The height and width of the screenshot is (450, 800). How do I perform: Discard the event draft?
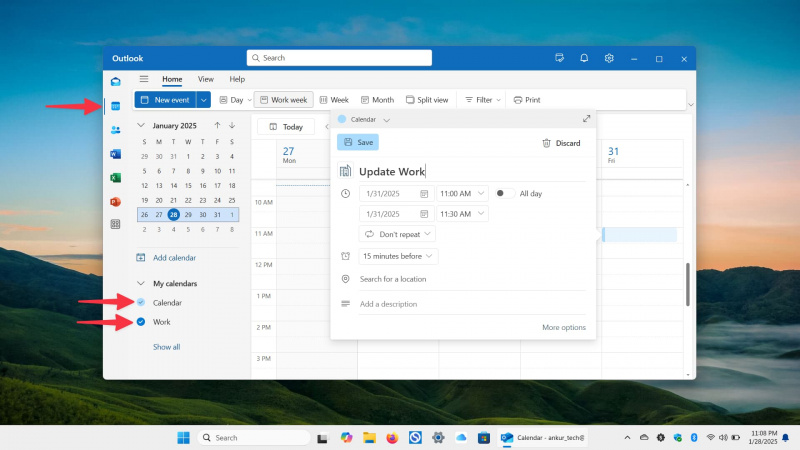coord(561,143)
